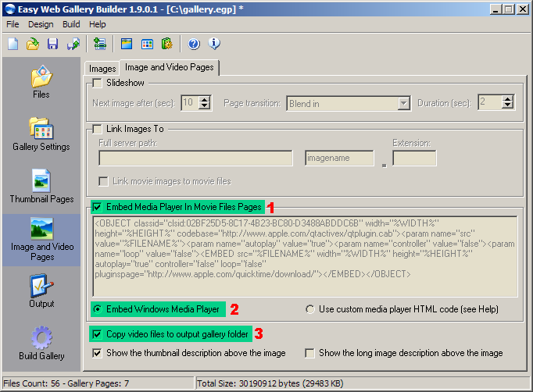Uncheck Embed Media Player In Movie Files Pages
Viewport: 533px width, 392px height.
coord(97,207)
